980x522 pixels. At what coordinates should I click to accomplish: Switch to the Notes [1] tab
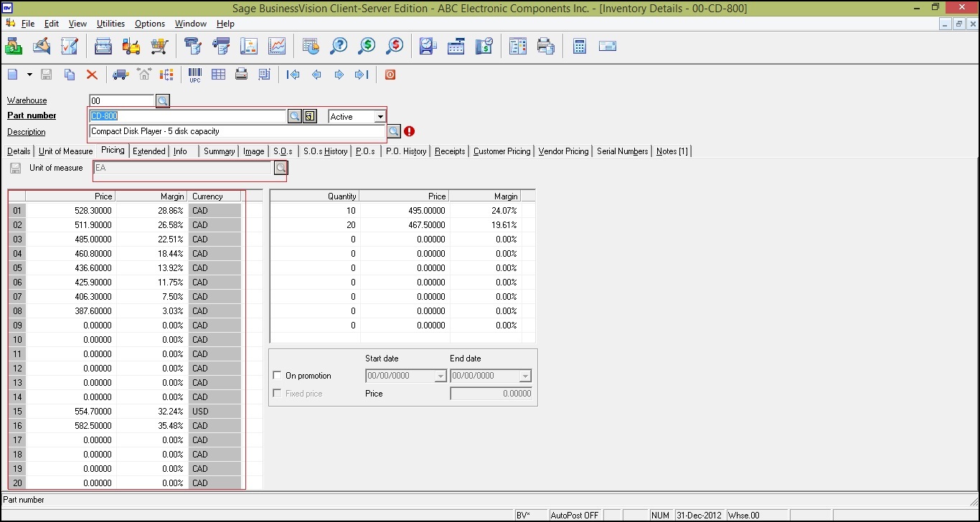coord(672,151)
